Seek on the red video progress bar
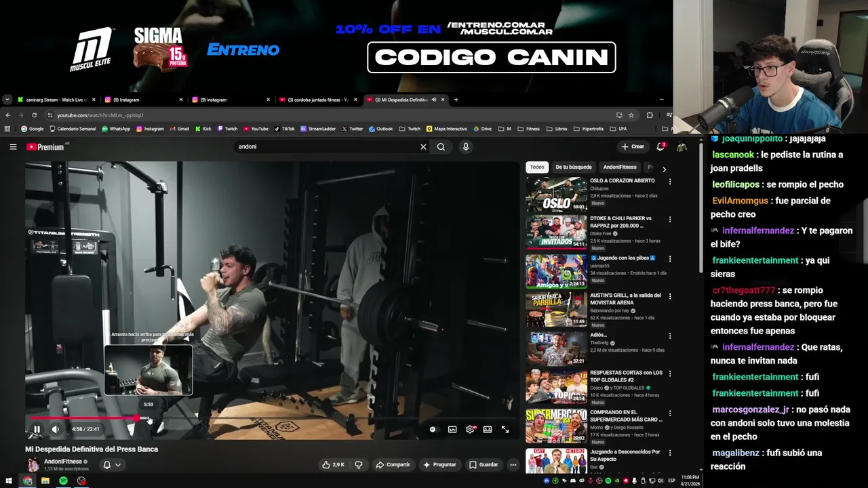The height and width of the screenshot is (488, 868). coord(271,418)
